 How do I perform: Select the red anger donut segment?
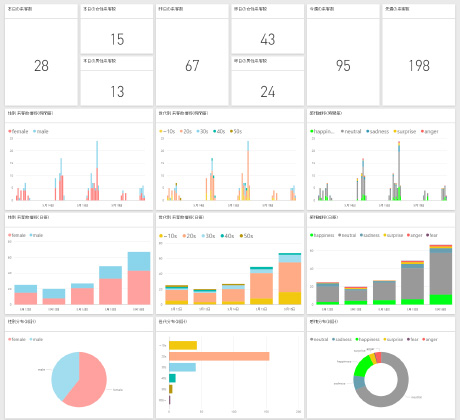click(x=378, y=357)
